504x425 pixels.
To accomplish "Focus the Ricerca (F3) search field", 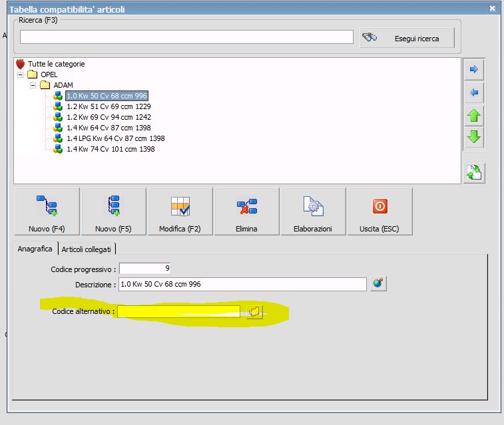I will tap(186, 37).
